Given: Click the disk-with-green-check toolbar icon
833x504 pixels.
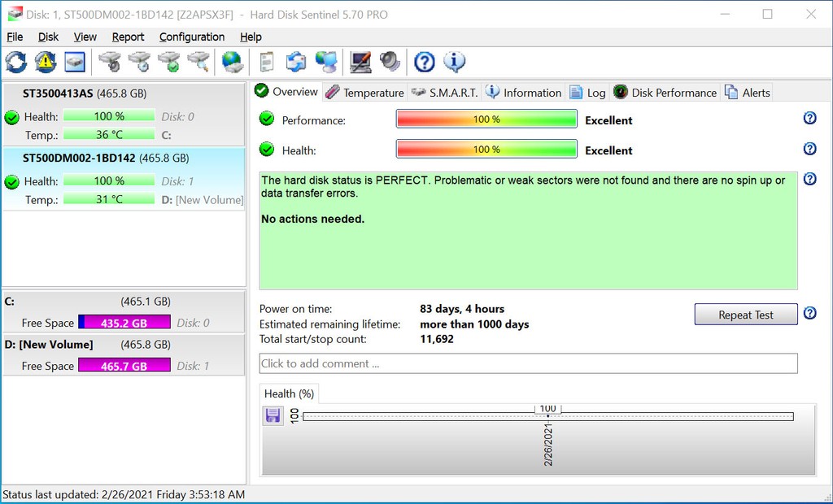Looking at the screenshot, I should point(169,62).
